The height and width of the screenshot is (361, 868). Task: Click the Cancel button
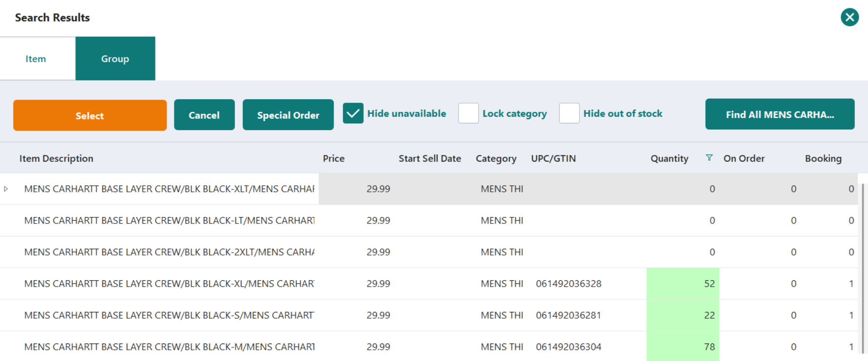point(204,115)
